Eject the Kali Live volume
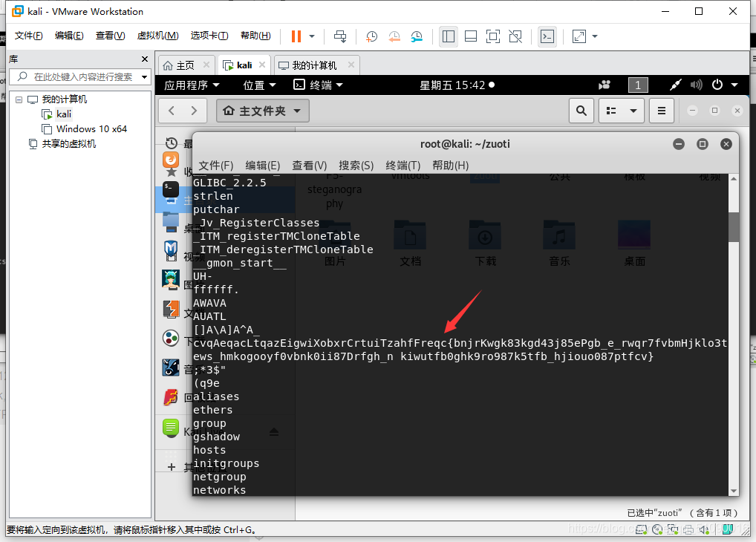This screenshot has height=542, width=756. pyautogui.click(x=274, y=431)
